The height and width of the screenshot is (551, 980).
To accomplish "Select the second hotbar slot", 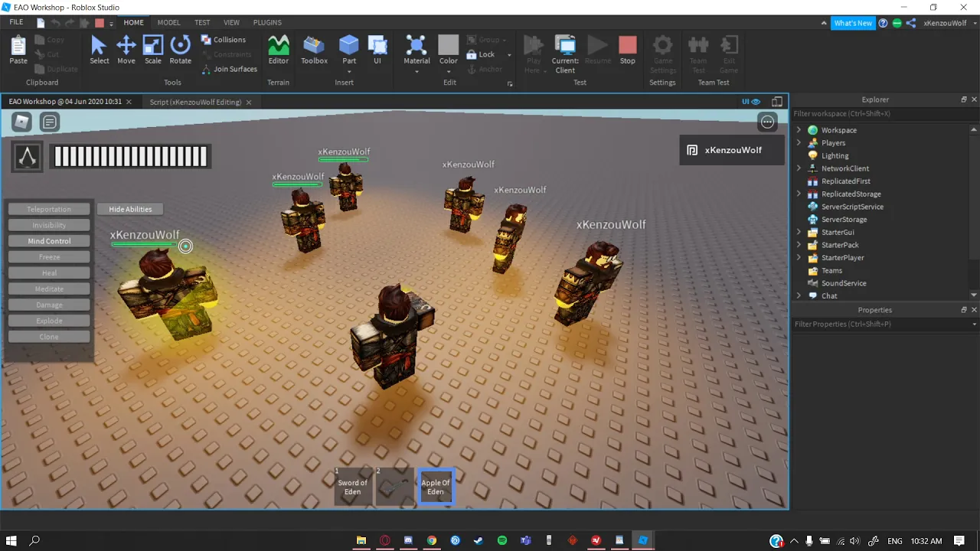I will click(394, 487).
